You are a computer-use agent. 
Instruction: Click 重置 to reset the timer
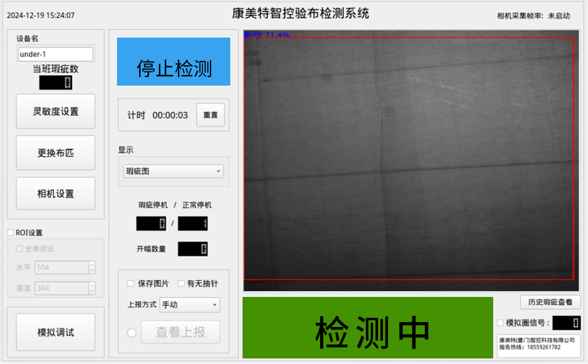click(x=210, y=115)
